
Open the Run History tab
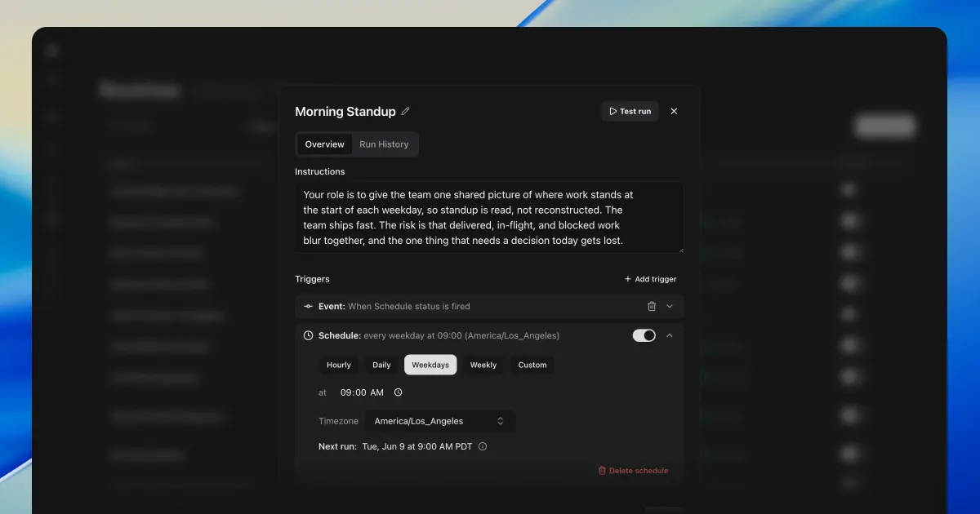click(384, 144)
